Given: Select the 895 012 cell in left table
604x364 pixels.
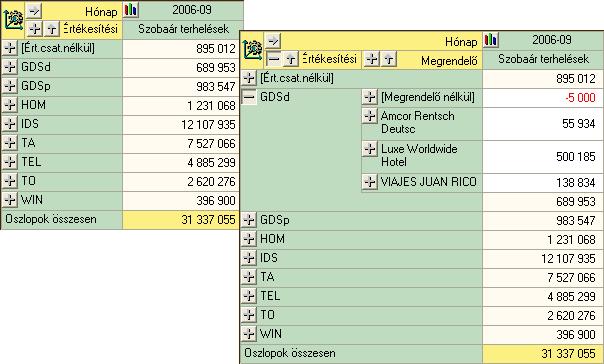Looking at the screenshot, I should [x=181, y=49].
